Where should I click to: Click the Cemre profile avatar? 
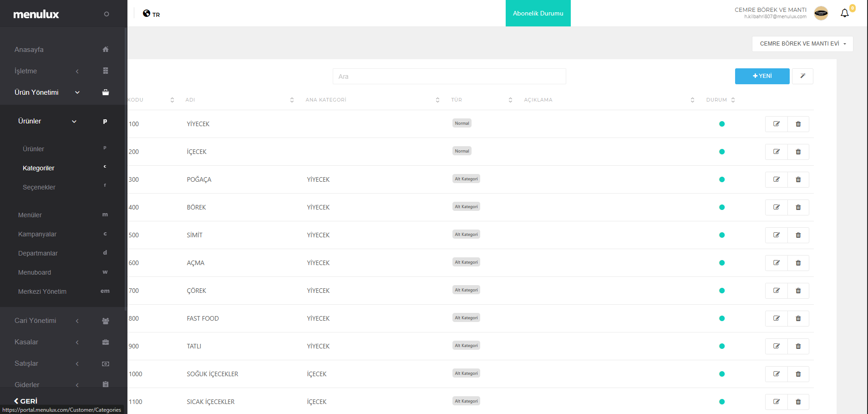click(821, 13)
